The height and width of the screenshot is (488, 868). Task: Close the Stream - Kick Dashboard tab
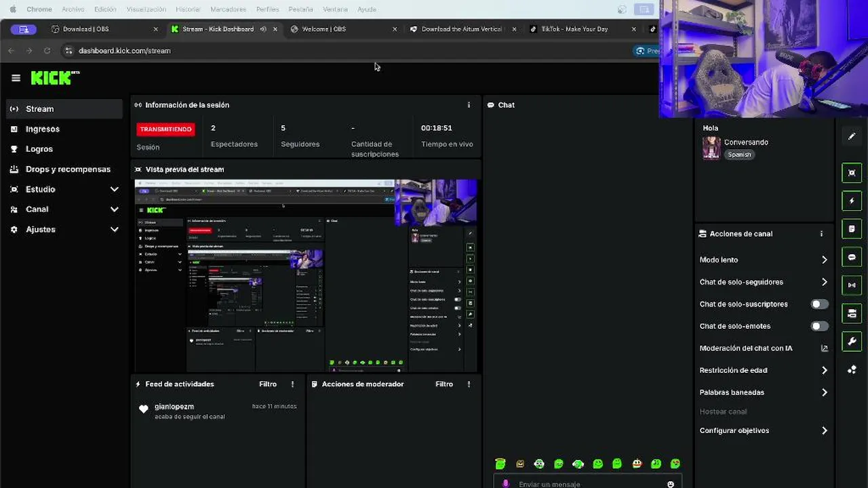point(275,29)
